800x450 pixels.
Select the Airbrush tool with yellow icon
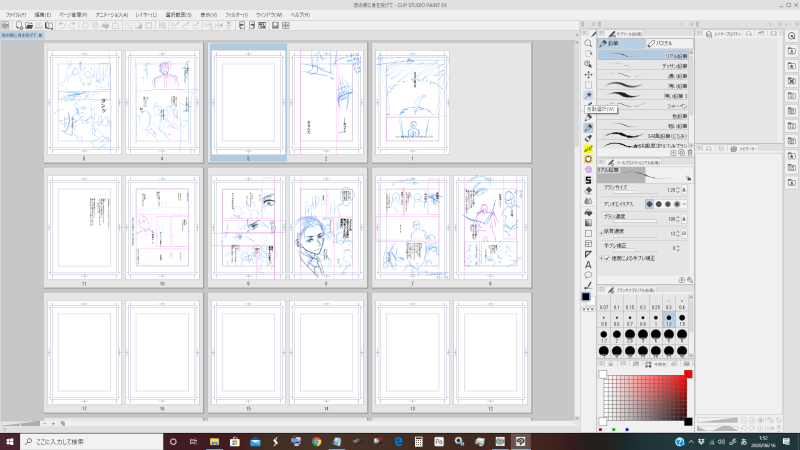click(588, 148)
